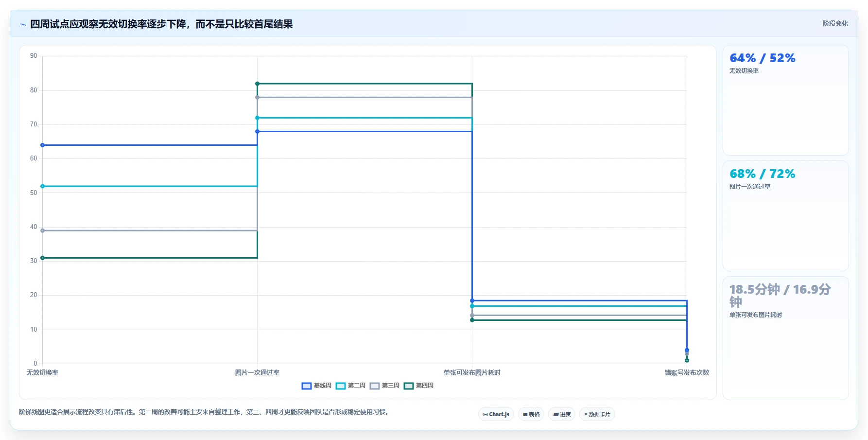868x440 pixels.
Task: Open the 64% / 52% 无效切换率 card
Action: pyautogui.click(x=785, y=100)
